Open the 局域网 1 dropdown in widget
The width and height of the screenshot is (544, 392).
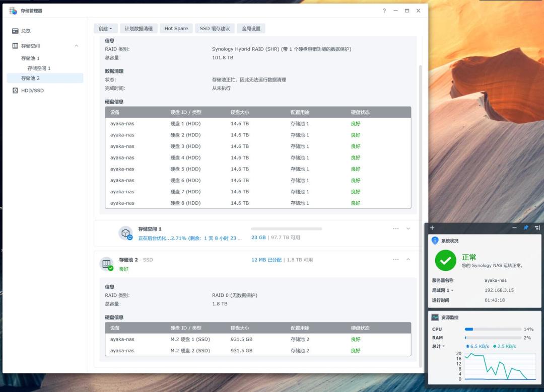tap(443, 290)
